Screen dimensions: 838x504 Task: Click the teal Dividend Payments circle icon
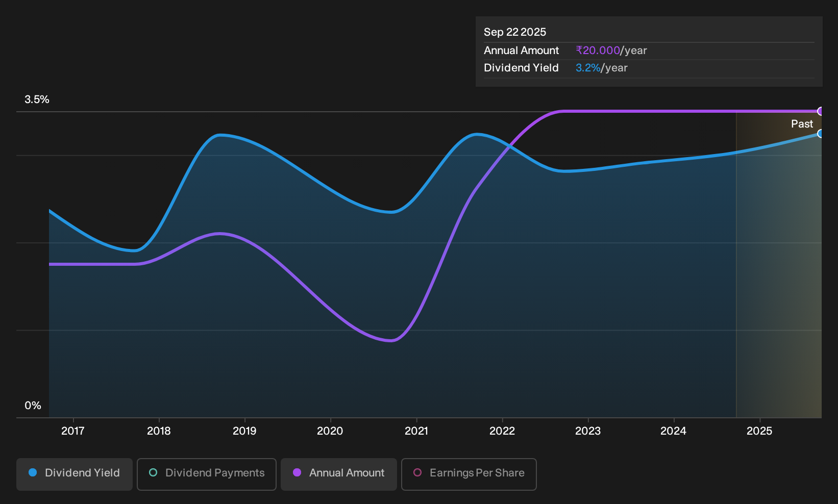[x=153, y=472]
